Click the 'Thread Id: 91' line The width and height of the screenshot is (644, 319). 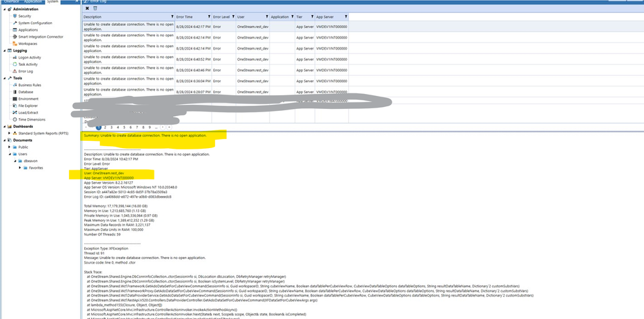click(x=94, y=253)
